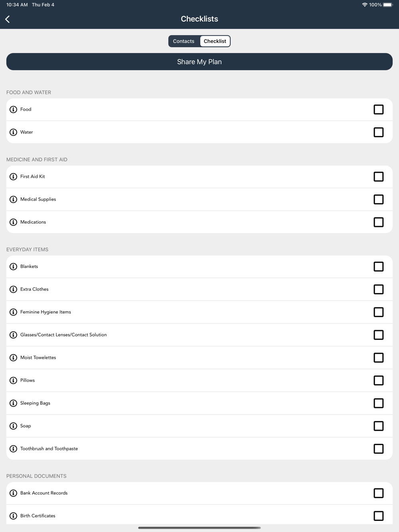Image resolution: width=399 pixels, height=532 pixels.
Task: Tap the 10:34 AM clock in status bar
Action: click(17, 5)
